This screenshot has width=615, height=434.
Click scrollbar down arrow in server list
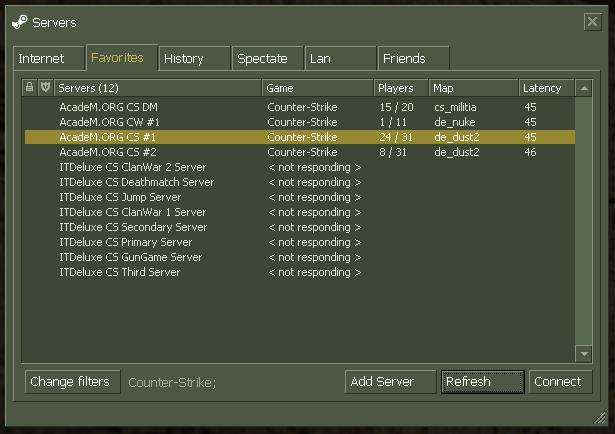(x=584, y=354)
